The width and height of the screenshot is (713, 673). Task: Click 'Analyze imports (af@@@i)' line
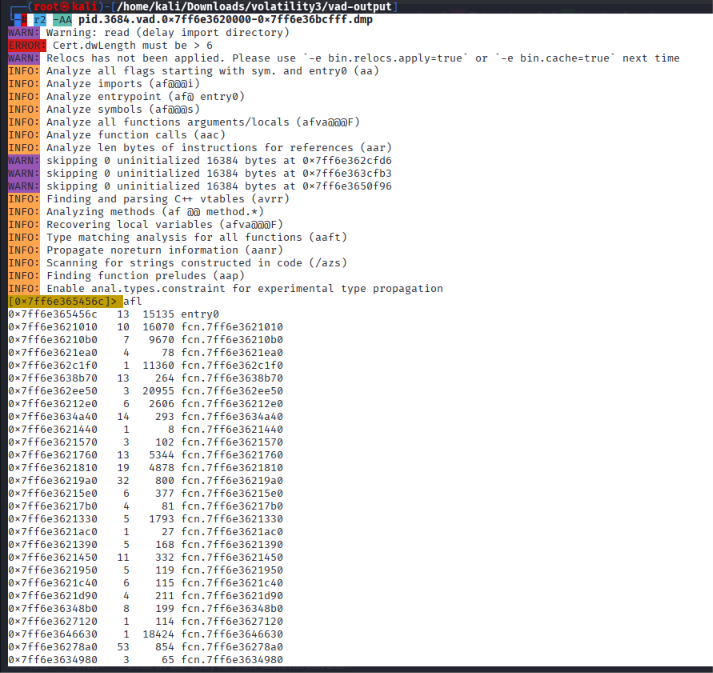[x=123, y=84]
